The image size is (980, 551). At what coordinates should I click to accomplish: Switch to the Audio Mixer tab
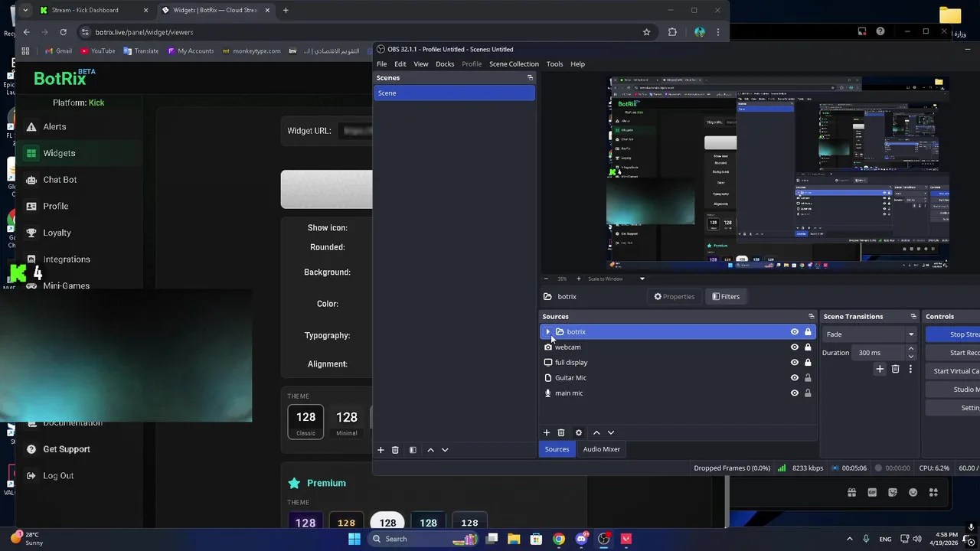[x=601, y=449]
